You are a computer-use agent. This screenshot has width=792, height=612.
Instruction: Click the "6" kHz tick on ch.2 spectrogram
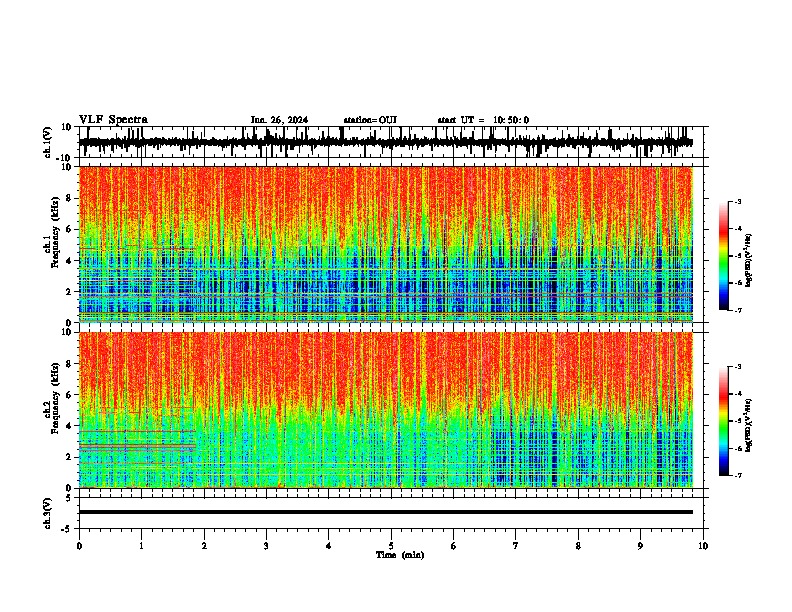(69, 395)
